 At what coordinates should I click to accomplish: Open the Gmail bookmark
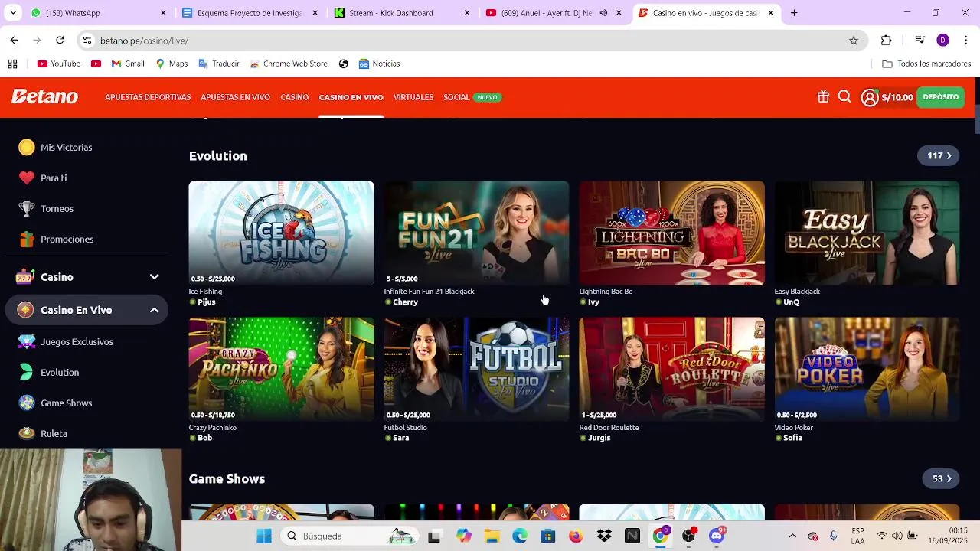(128, 64)
